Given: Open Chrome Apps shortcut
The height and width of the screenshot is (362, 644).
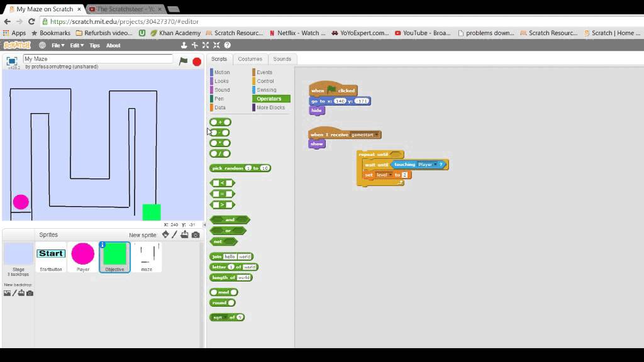Looking at the screenshot, I should point(14,33).
